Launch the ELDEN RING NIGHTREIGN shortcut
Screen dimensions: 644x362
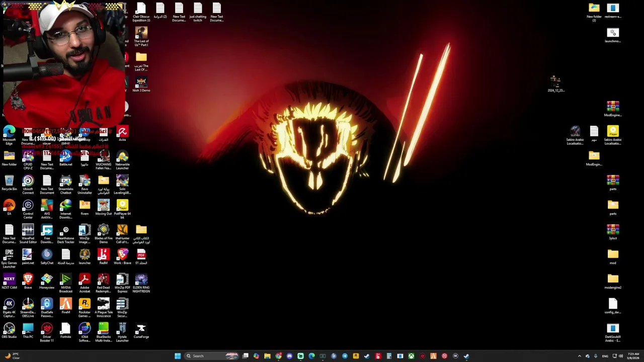(x=141, y=284)
